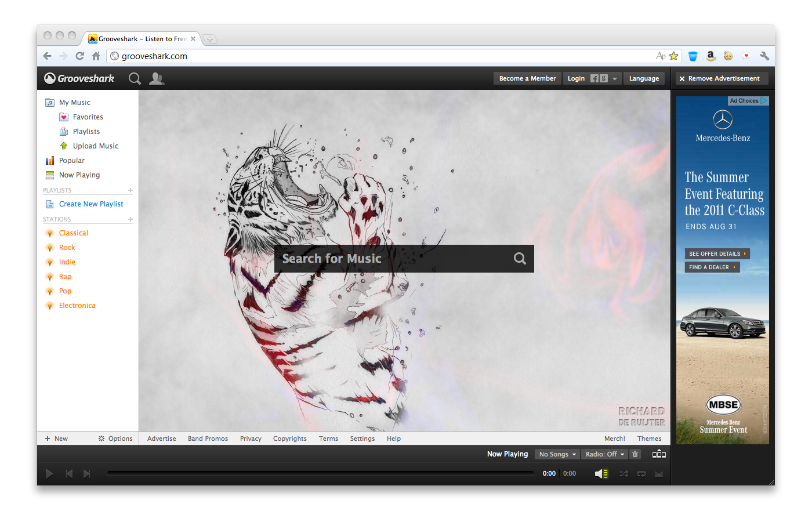
Task: Play the Indie station
Action: (67, 262)
